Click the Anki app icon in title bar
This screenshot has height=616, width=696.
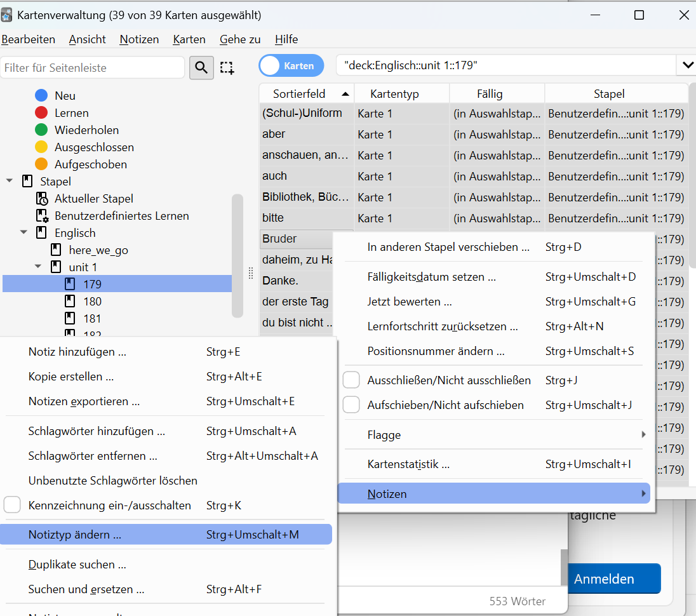click(6, 15)
